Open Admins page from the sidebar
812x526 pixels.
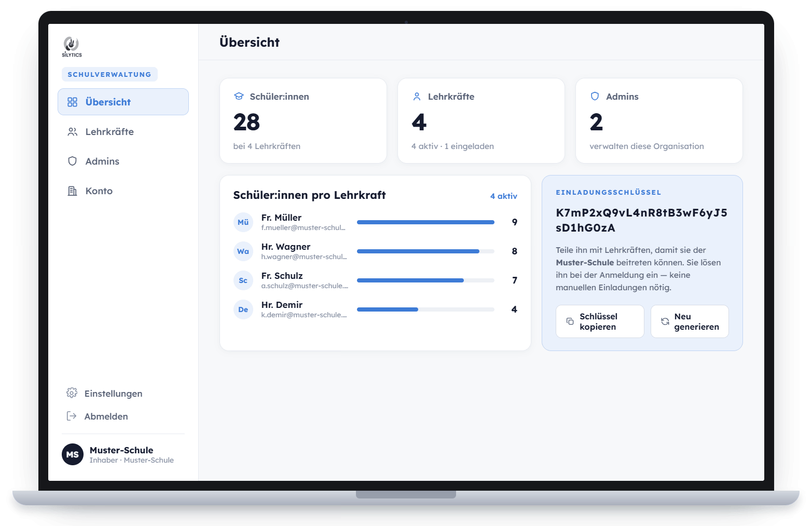(x=123, y=161)
